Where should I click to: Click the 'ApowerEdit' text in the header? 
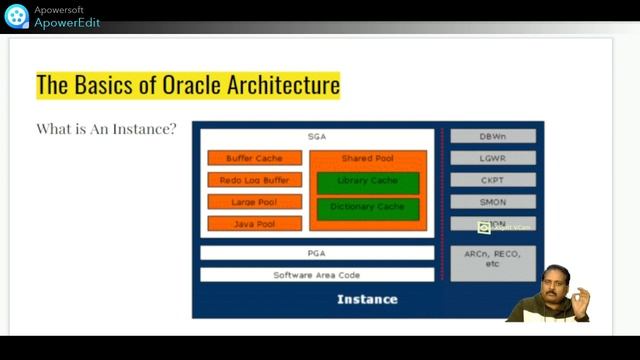(x=67, y=22)
